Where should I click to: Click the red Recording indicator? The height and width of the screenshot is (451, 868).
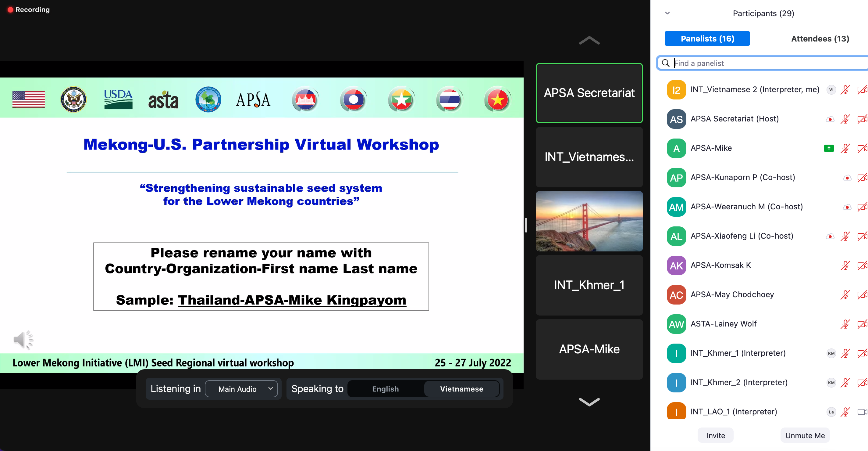(28, 9)
